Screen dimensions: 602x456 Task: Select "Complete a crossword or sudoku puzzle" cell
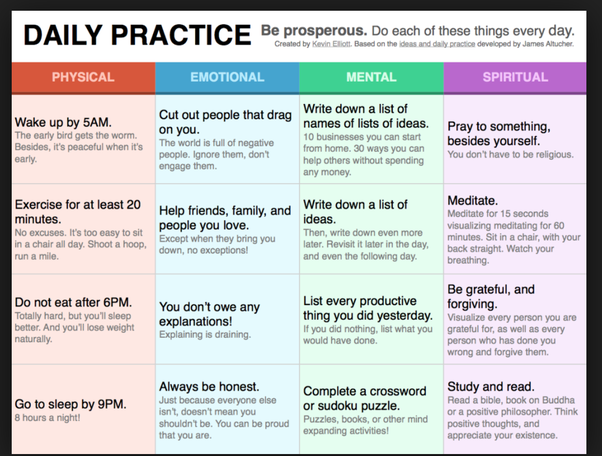point(371,409)
